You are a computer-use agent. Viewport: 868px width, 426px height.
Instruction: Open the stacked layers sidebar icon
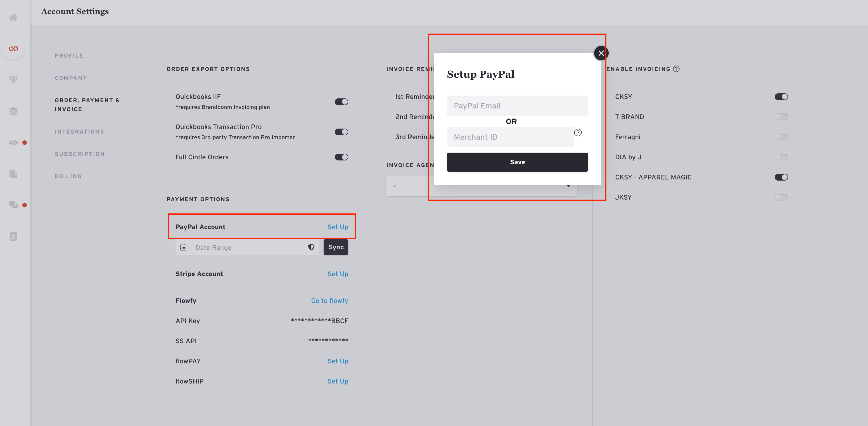(13, 111)
